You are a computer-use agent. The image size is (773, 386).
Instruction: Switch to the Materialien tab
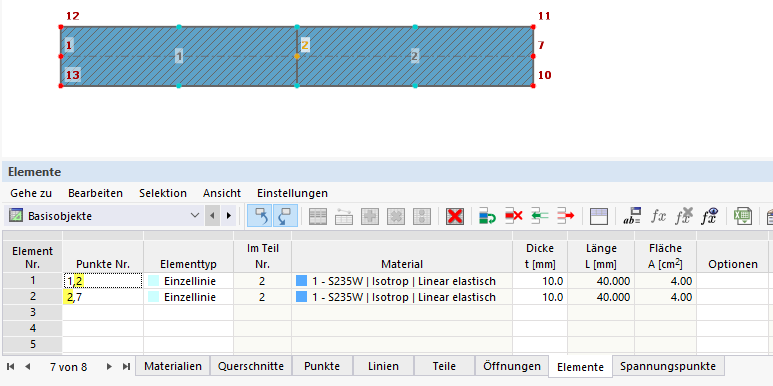pyautogui.click(x=173, y=366)
